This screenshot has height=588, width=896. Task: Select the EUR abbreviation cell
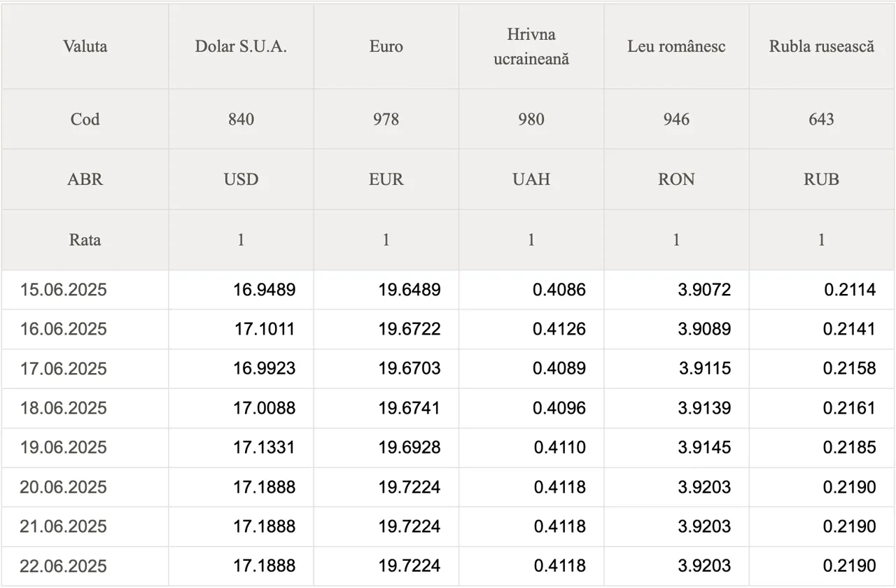click(x=386, y=179)
